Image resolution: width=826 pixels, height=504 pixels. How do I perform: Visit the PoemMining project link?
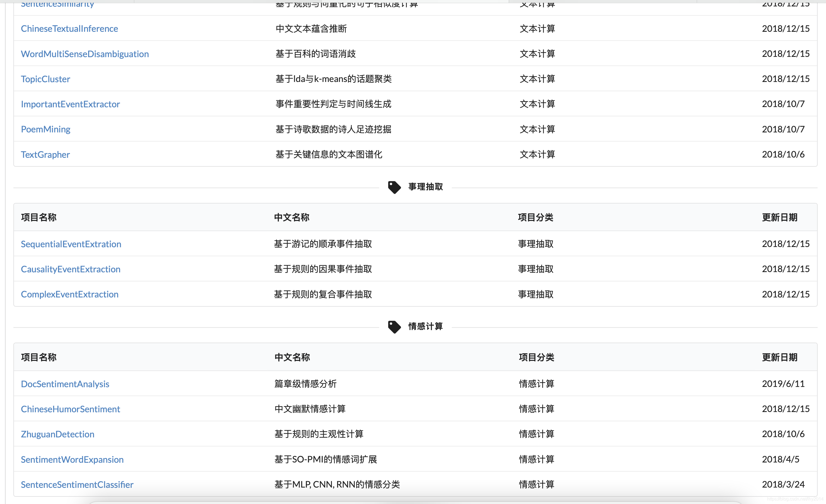[x=45, y=129]
